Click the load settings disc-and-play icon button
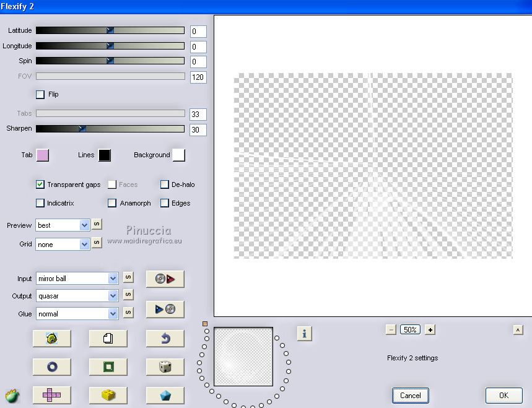 165,279
